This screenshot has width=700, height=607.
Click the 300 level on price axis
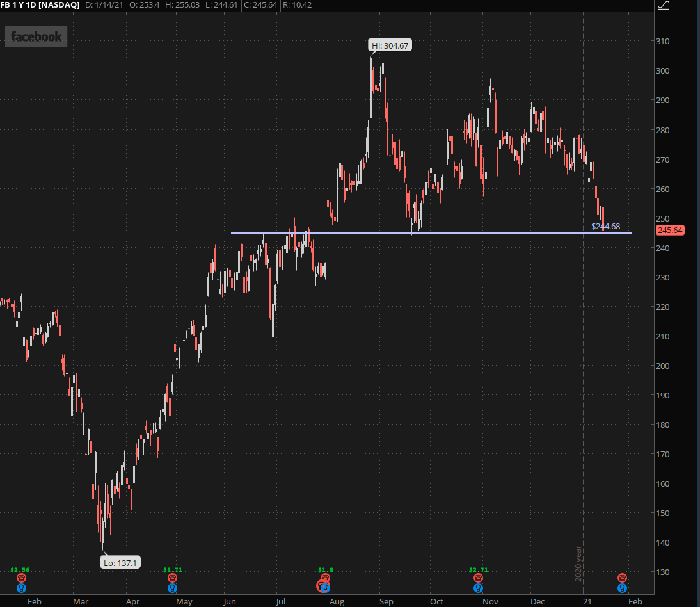pos(662,70)
